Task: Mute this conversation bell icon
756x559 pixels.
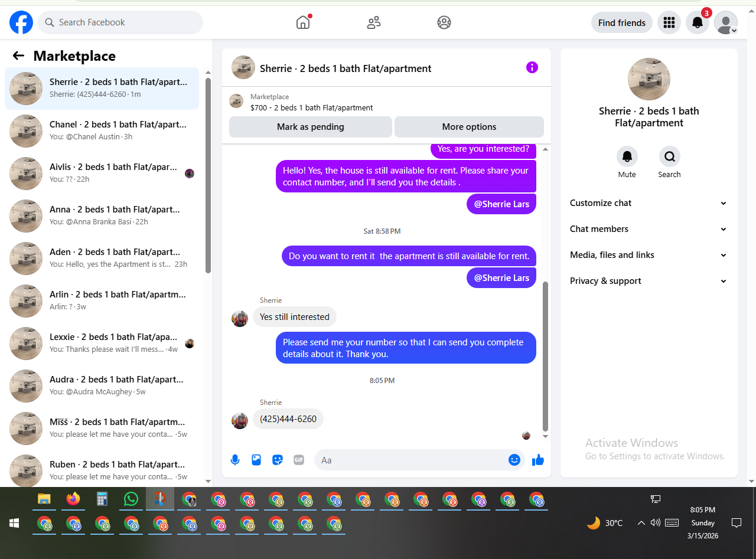Action: click(627, 156)
